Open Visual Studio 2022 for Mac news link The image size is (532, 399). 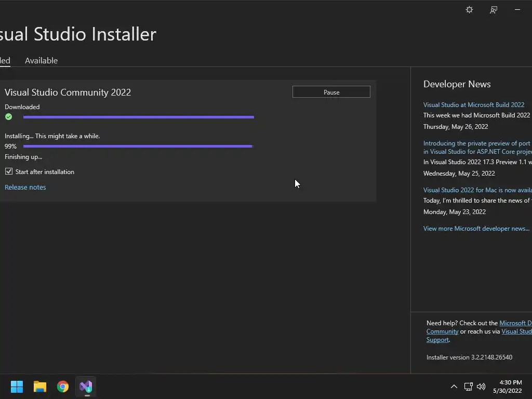click(x=477, y=190)
